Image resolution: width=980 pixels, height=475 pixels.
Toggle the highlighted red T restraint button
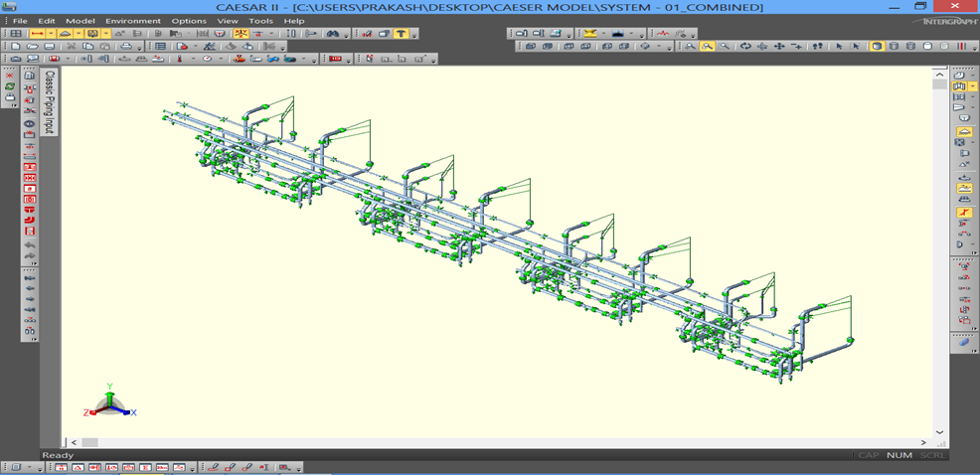click(401, 34)
